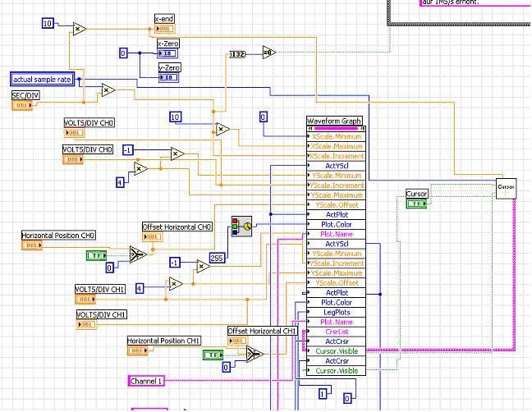Select the first Plot.Name property row
The width and height of the screenshot is (532, 412).
click(337, 234)
